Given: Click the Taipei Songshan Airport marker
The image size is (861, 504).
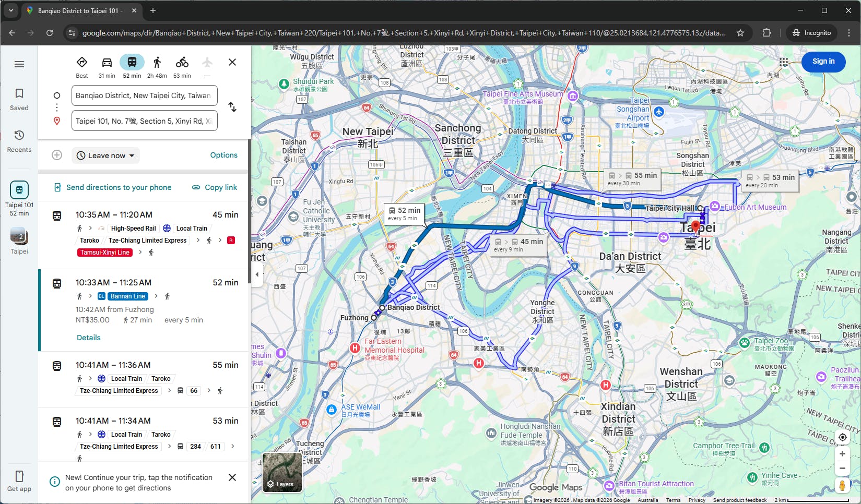Looking at the screenshot, I should [659, 111].
